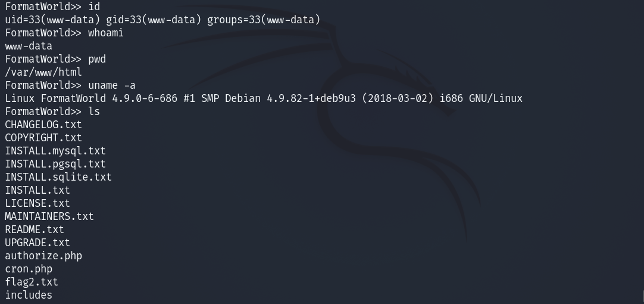644x304 pixels.
Task: Point to INSTALL.sqlite.txt in the listing
Action: click(x=58, y=177)
